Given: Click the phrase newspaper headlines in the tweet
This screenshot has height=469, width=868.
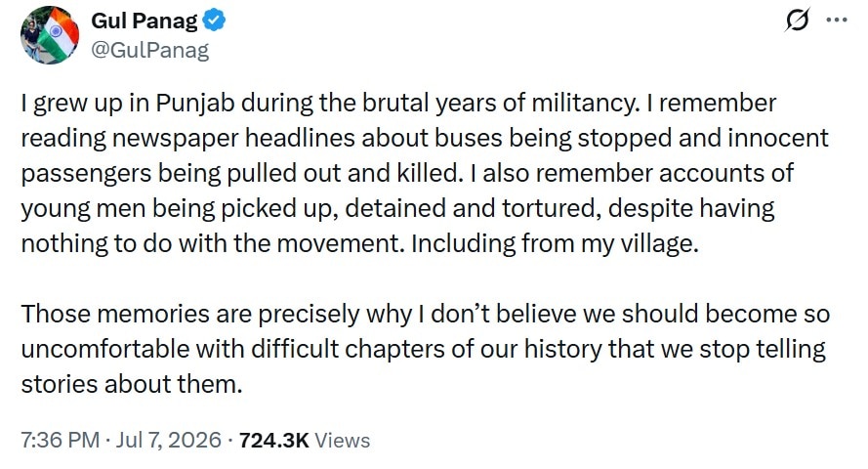Looking at the screenshot, I should pos(233,139).
